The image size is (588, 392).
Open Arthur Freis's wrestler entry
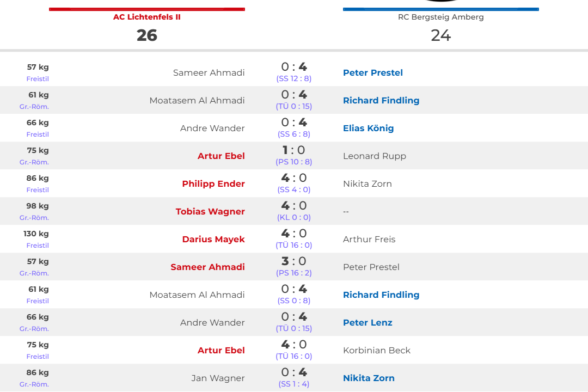click(369, 240)
